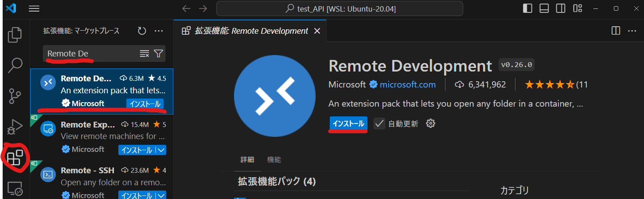The height and width of the screenshot is (199, 644).
Task: Open editor more actions ellipsis
Action: (632, 31)
